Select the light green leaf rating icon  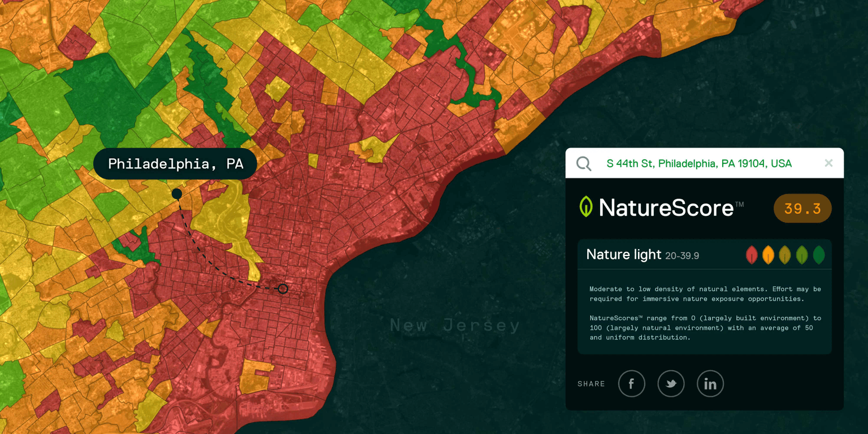click(x=802, y=255)
